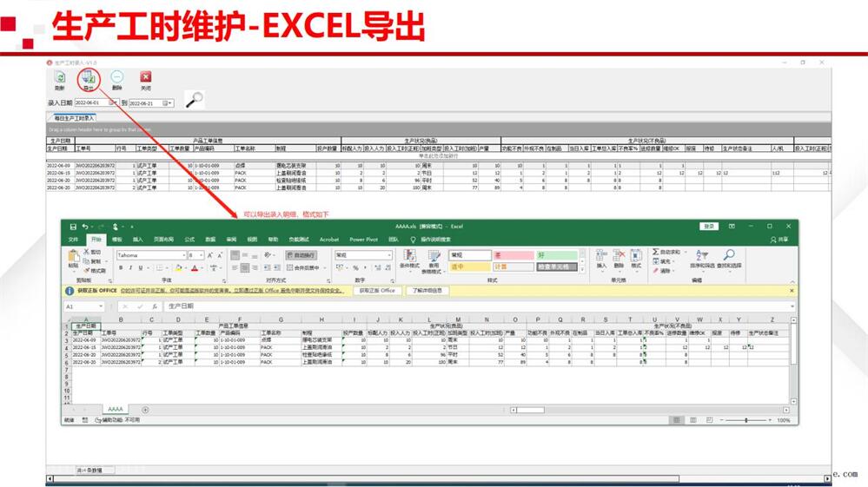Open the Name Box dropdown showing A1
868x487 pixels.
click(x=101, y=306)
